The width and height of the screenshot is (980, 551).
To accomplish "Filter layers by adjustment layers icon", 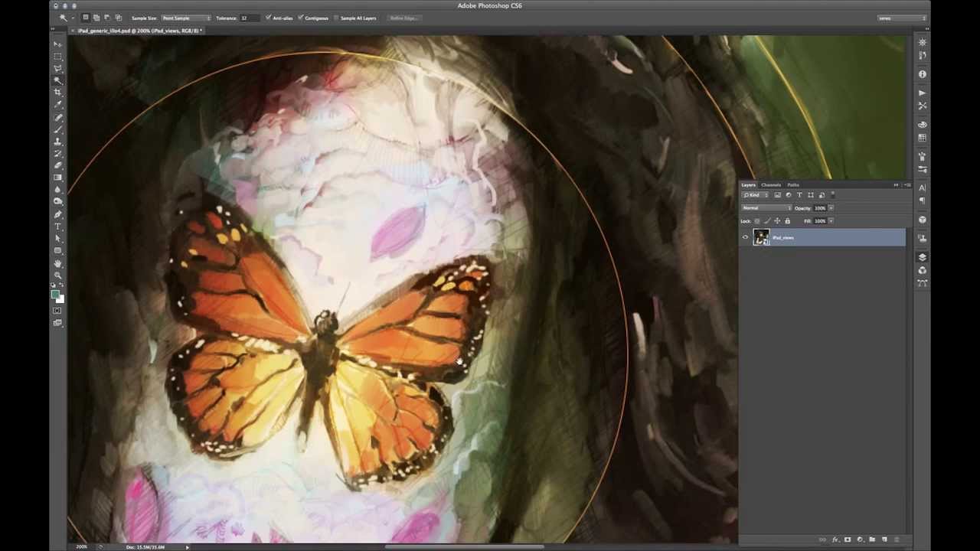I will (x=789, y=195).
